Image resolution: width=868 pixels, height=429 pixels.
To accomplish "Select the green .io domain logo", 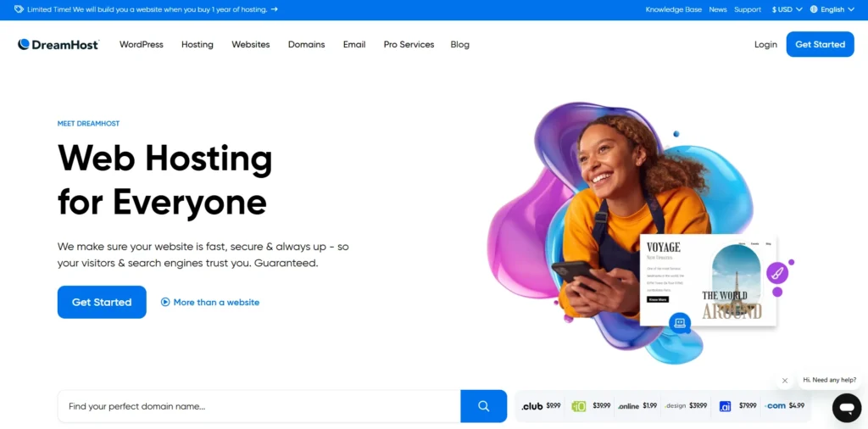I will (579, 406).
